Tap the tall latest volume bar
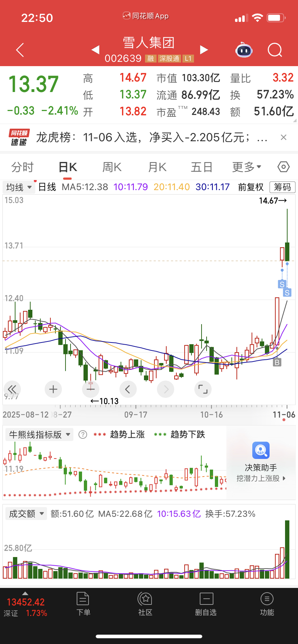 click(x=287, y=549)
